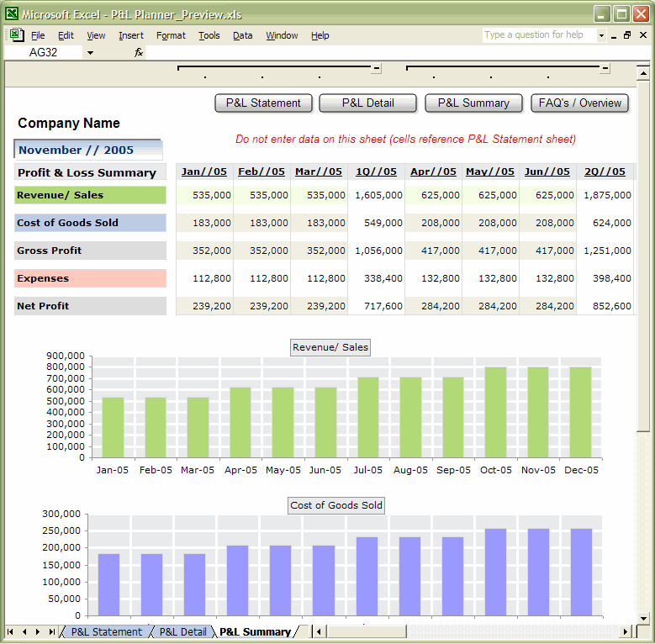Open the Name Box dropdown arrow
This screenshot has height=644, width=655.
pyautogui.click(x=90, y=53)
